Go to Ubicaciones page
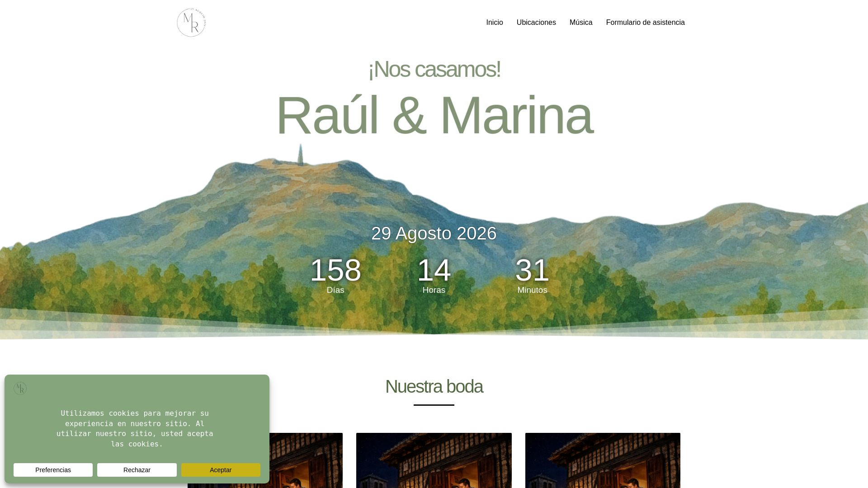This screenshot has width=868, height=488. (x=536, y=23)
